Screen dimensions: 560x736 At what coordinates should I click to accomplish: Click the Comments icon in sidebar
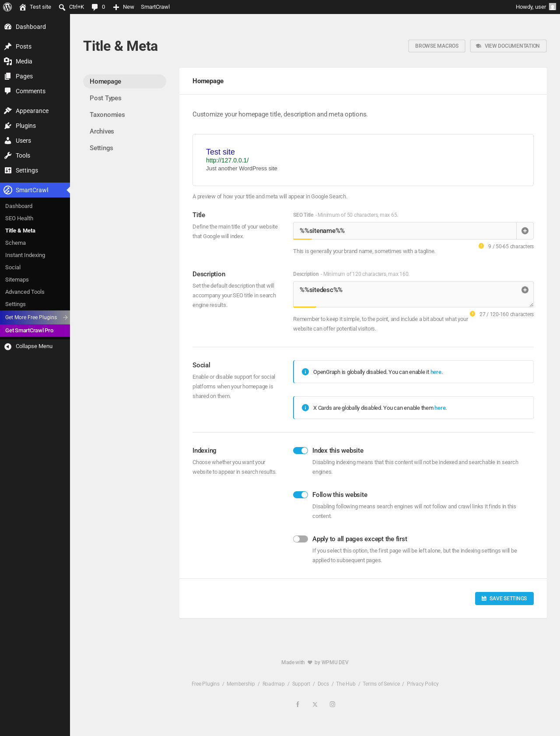(x=8, y=91)
